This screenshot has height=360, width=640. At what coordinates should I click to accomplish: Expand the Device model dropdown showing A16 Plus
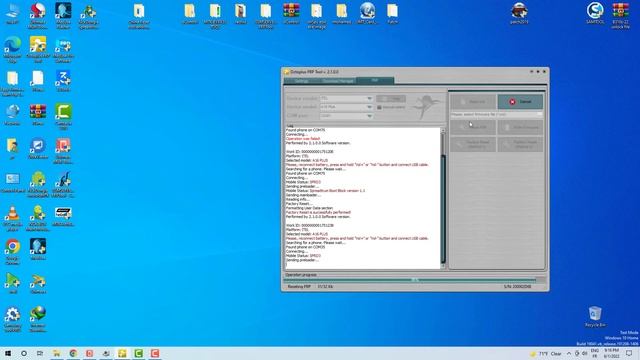click(x=369, y=107)
